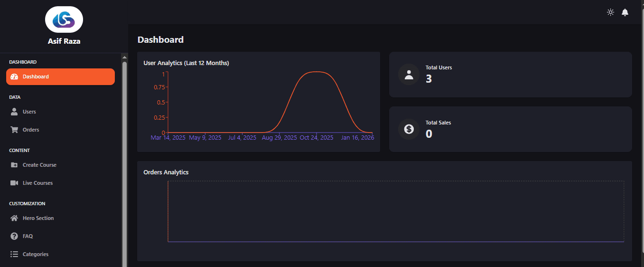The width and height of the screenshot is (644, 267).
Task: Click the orange peak of user analytics curve
Action: click(x=317, y=72)
